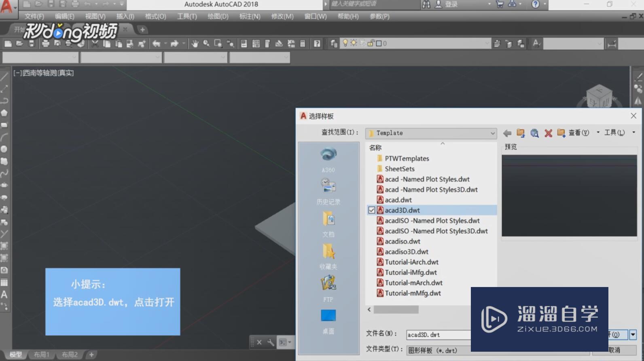Image resolution: width=644 pixels, height=361 pixels.
Task: Open Layer Properties Manager icon
Action: (x=334, y=43)
